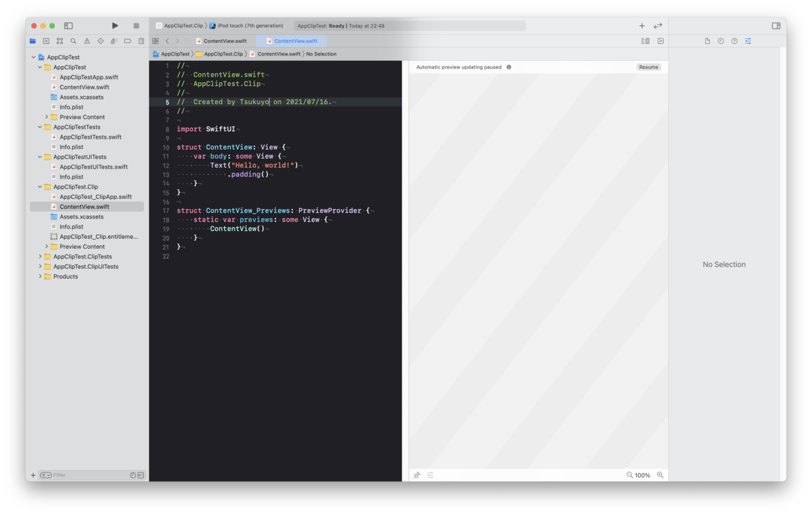The height and width of the screenshot is (515, 812).
Task: Resume automatic preview updating
Action: (649, 67)
